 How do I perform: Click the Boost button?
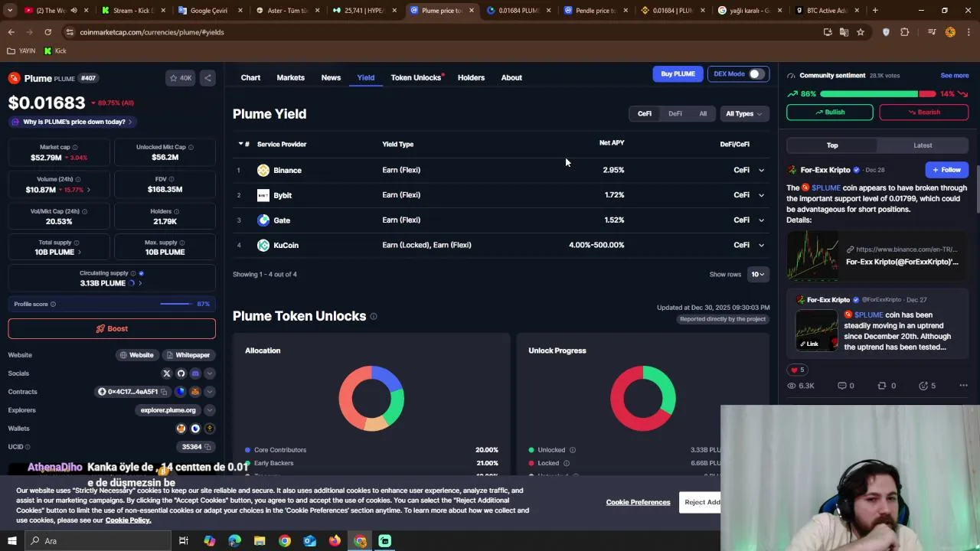click(112, 328)
